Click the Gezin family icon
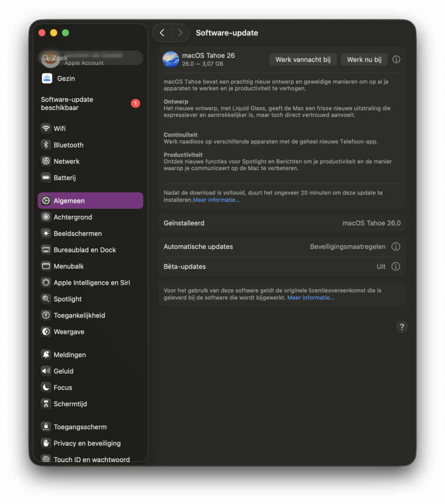Screen dimensions: 445x504 [x=47, y=78]
